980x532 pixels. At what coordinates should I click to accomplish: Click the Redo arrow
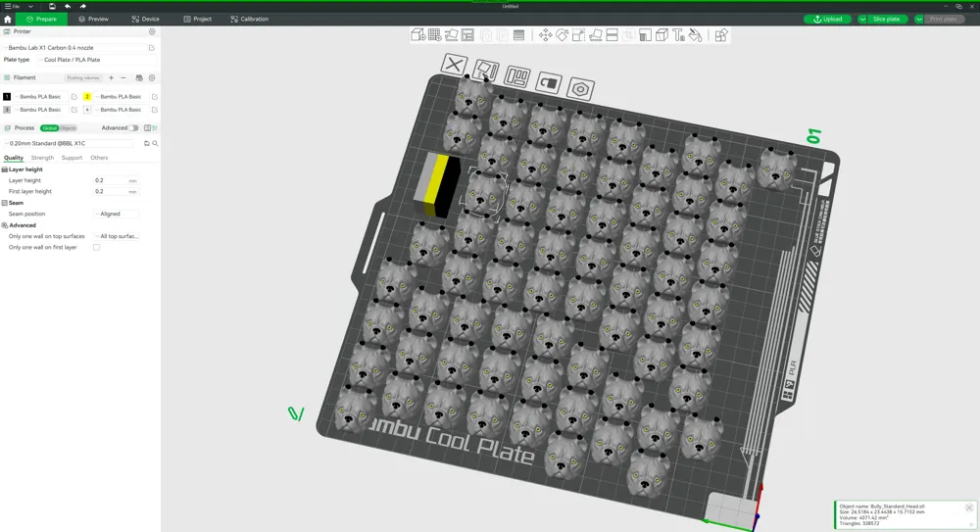[82, 6]
